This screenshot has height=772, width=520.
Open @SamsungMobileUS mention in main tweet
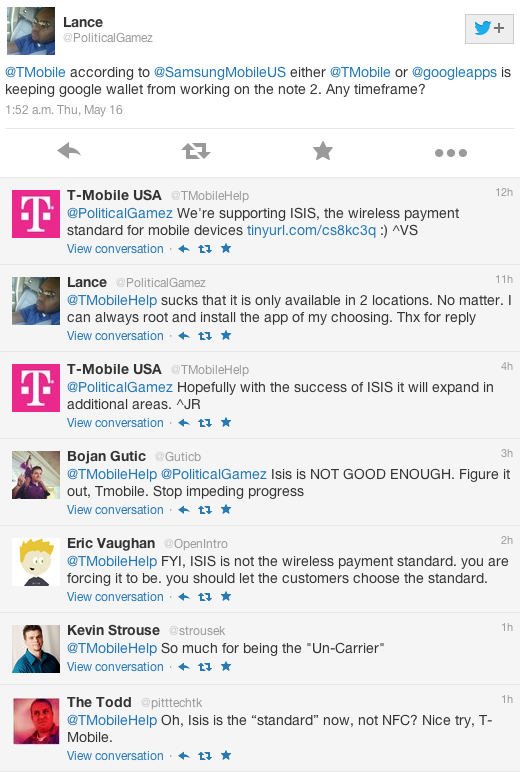[220, 72]
